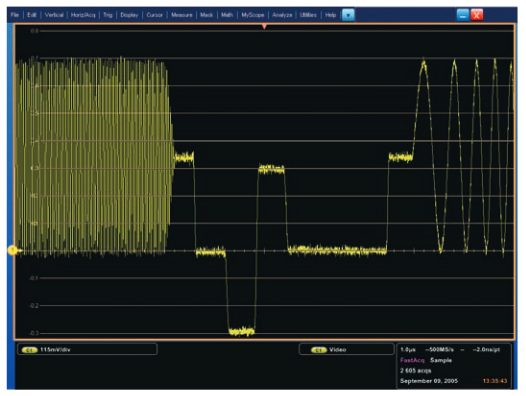Click the FastAcq mode label
Screen dimensions: 526x396
412,360
